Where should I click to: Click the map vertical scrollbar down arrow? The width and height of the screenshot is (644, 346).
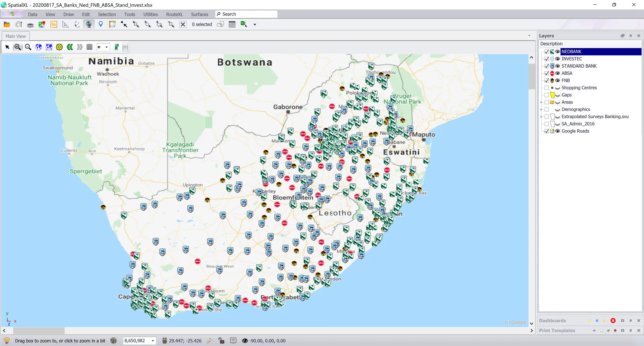(x=531, y=323)
